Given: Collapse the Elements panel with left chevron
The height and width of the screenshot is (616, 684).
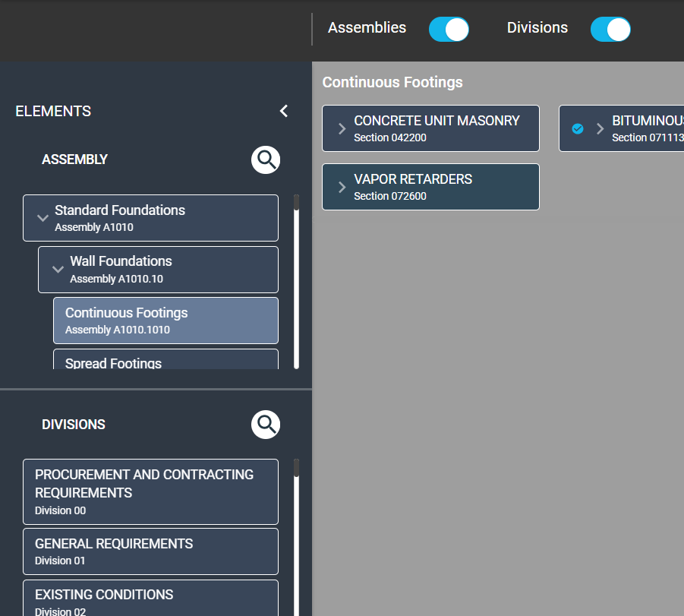Looking at the screenshot, I should [x=284, y=111].
